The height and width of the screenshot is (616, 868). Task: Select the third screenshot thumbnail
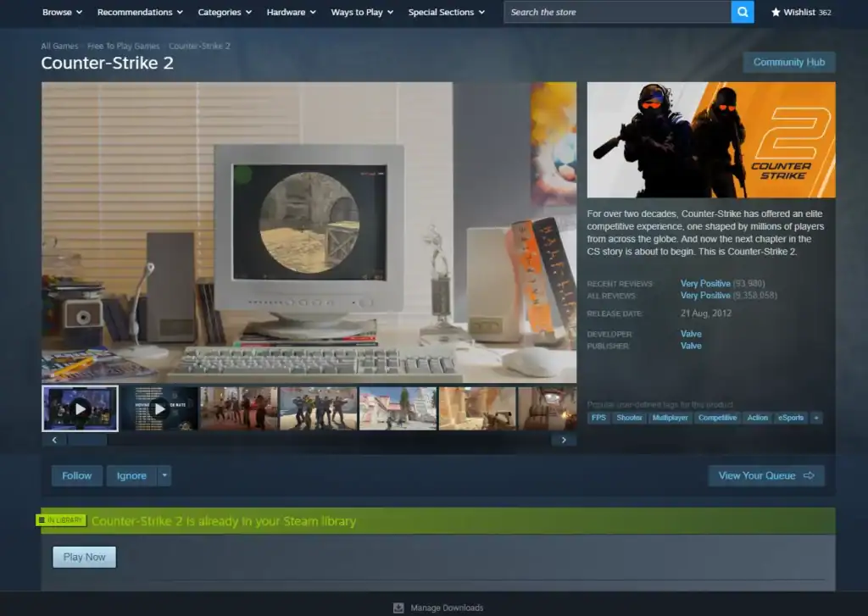click(238, 408)
